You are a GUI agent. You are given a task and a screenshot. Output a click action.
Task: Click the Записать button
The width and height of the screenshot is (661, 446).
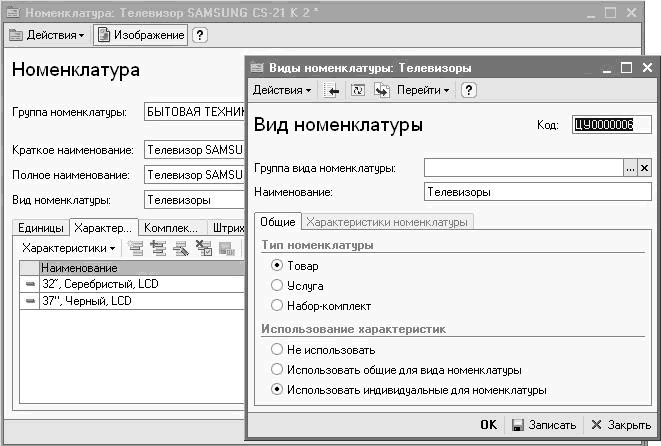544,425
